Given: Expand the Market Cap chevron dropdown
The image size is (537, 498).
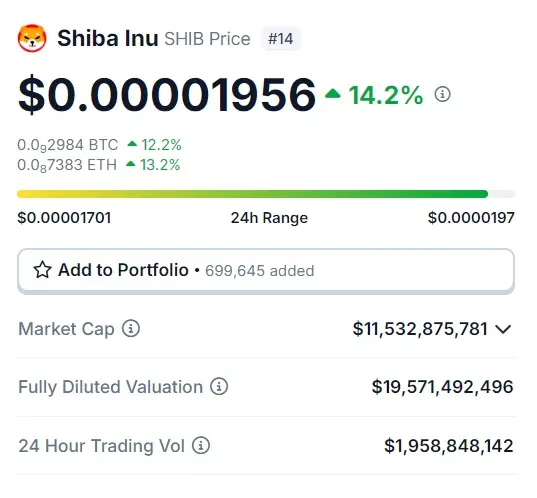Looking at the screenshot, I should pos(503,329).
